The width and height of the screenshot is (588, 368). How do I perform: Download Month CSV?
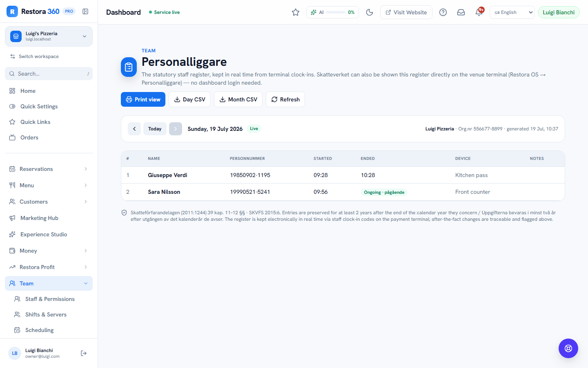238,99
